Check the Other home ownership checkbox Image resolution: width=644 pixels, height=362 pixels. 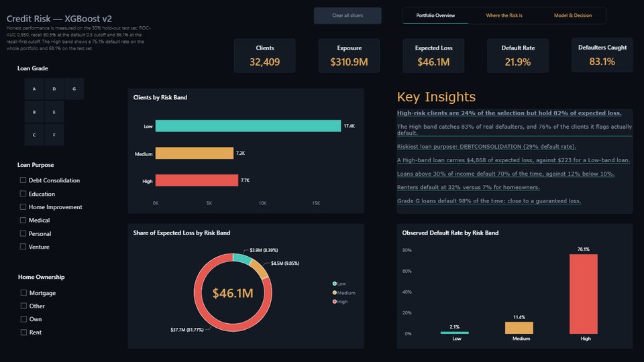23,306
